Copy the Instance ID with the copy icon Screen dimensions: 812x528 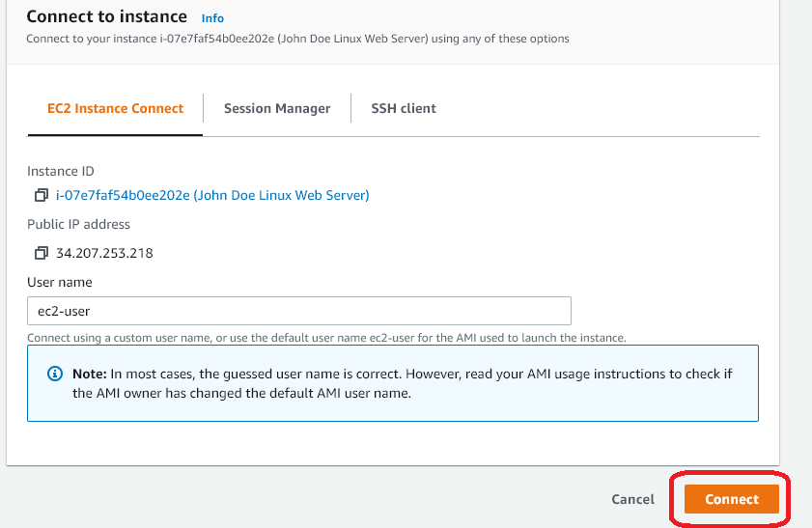pos(42,195)
